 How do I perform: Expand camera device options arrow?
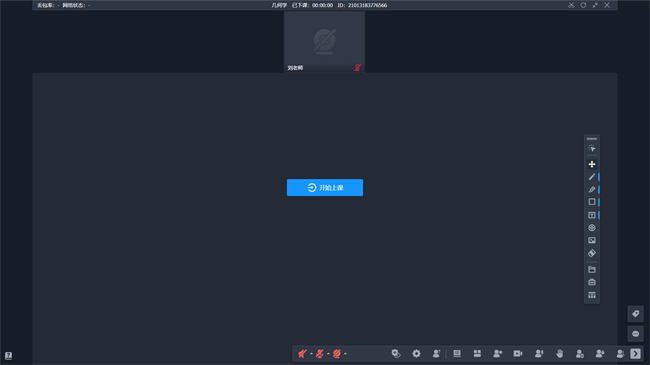(x=345, y=354)
